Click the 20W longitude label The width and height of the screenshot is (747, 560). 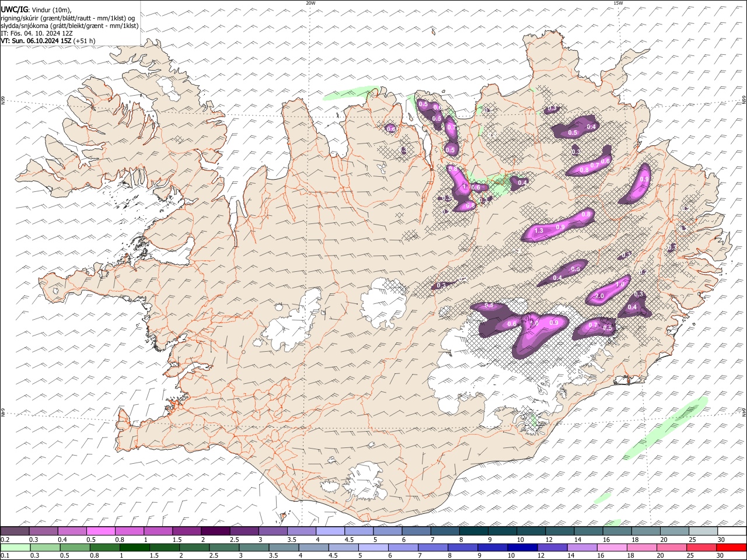pyautogui.click(x=310, y=3)
